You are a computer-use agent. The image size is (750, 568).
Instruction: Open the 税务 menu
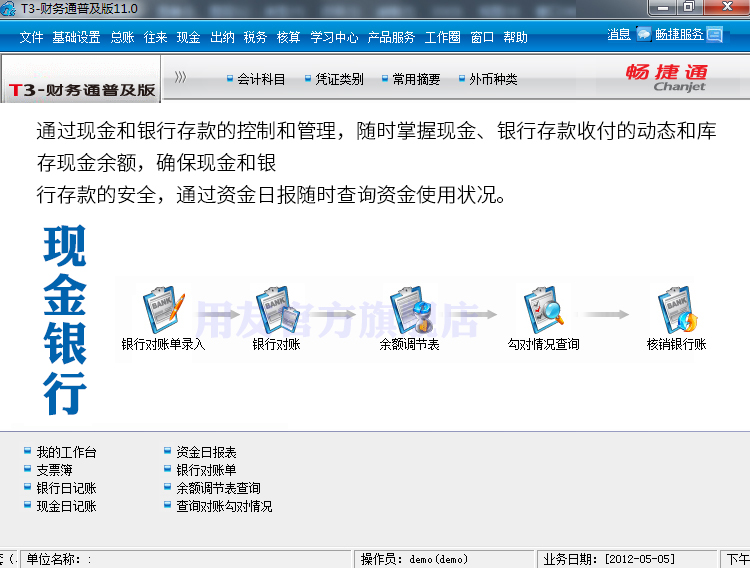[x=255, y=37]
